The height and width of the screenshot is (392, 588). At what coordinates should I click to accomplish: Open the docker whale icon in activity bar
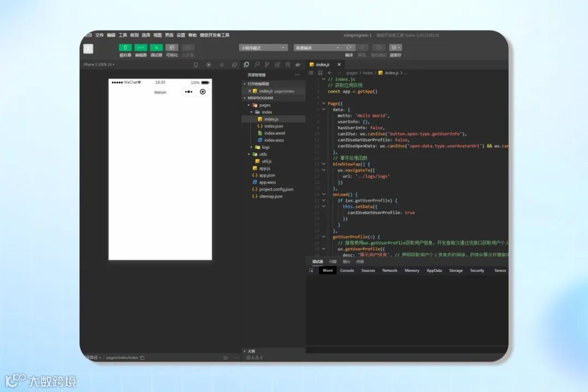pos(298,65)
